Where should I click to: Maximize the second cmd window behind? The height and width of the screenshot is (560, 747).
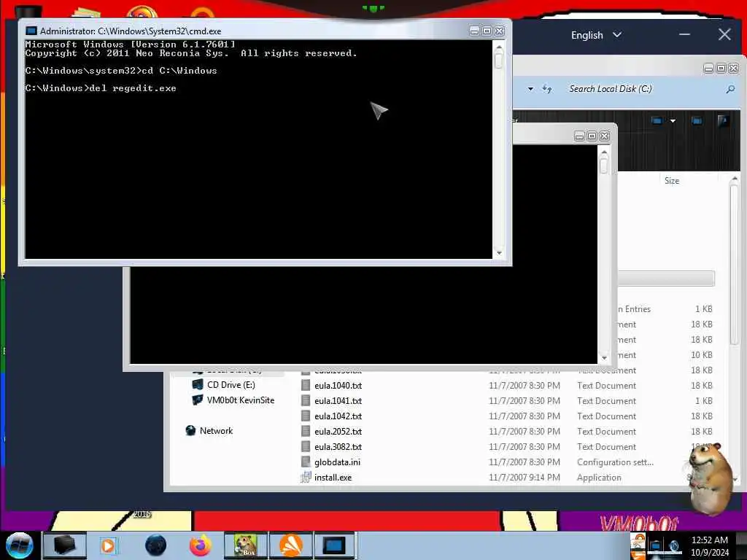[x=592, y=136]
